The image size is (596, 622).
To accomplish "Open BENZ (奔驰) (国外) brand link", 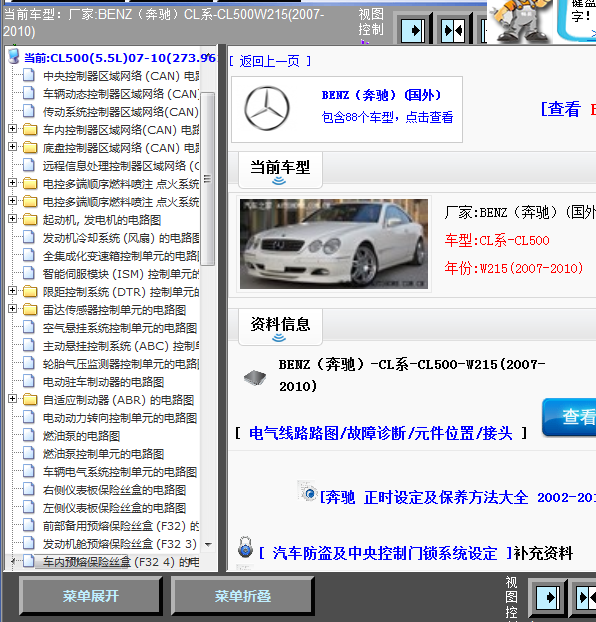I will click(x=381, y=95).
